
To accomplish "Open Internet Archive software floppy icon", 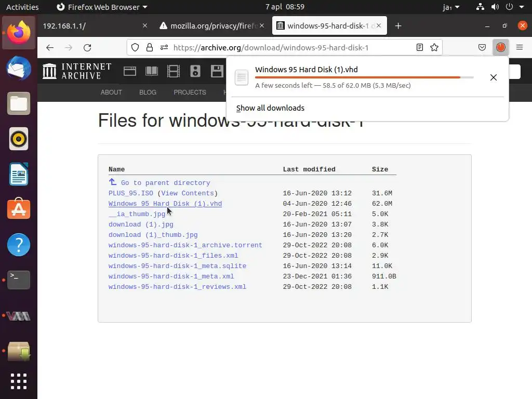I will (x=217, y=71).
